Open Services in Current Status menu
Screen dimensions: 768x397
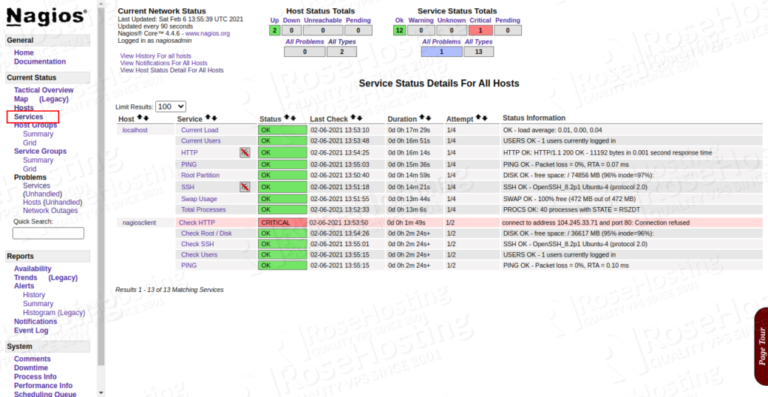click(x=28, y=117)
